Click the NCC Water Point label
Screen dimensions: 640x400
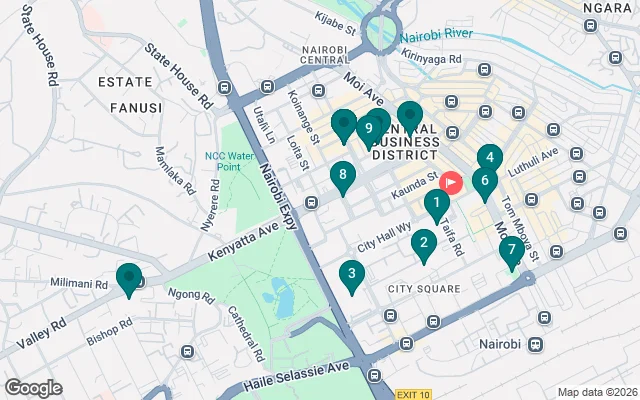coord(229,161)
